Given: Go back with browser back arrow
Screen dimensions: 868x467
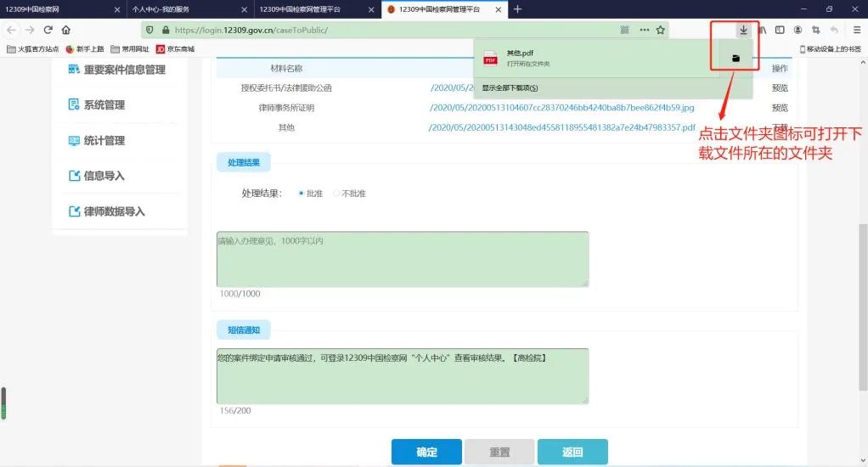Looking at the screenshot, I should click(11, 30).
